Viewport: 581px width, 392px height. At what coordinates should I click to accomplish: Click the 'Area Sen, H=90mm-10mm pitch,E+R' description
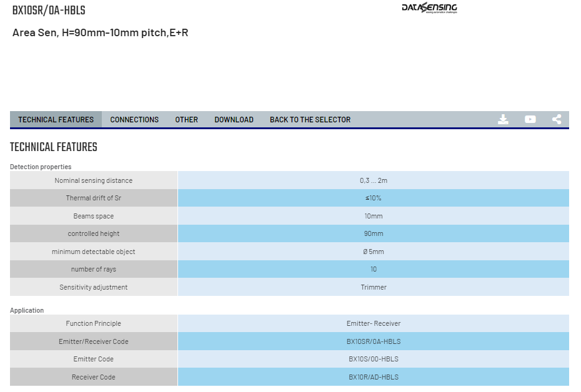coord(101,32)
